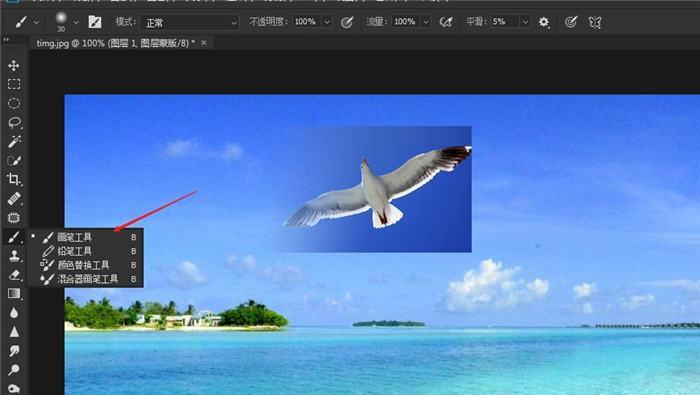The height and width of the screenshot is (395, 700).
Task: Select the Move tool
Action: [x=13, y=66]
